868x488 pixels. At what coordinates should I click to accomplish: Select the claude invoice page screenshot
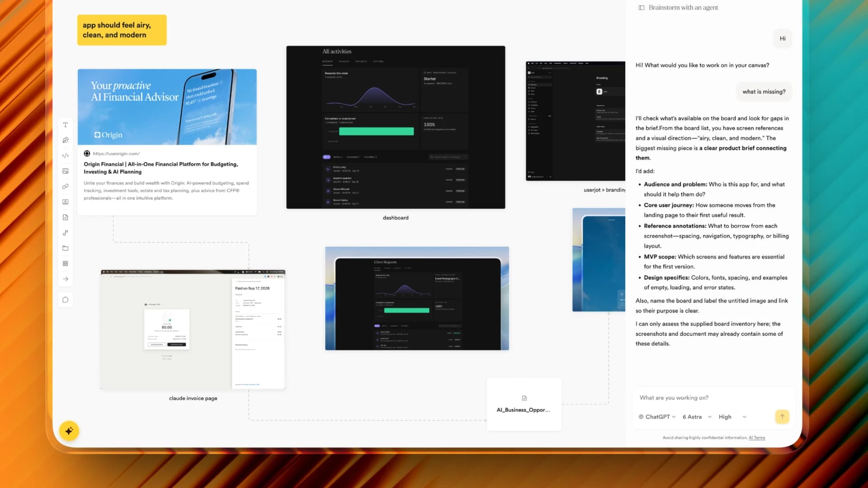(x=193, y=329)
